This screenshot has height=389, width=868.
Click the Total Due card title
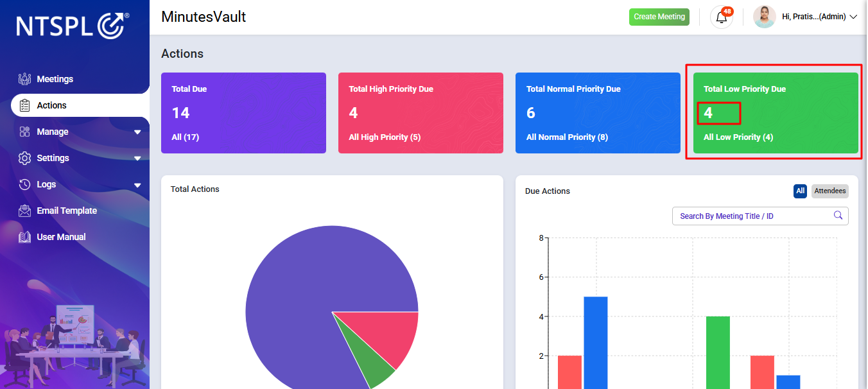[x=189, y=89]
